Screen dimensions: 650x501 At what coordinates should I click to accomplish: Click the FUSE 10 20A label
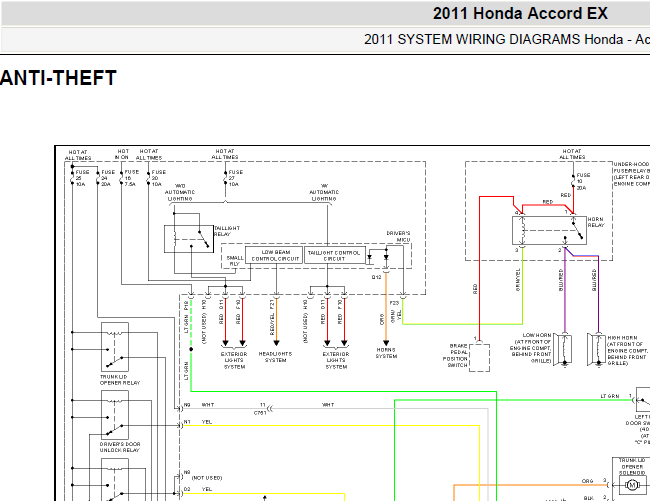click(x=583, y=181)
